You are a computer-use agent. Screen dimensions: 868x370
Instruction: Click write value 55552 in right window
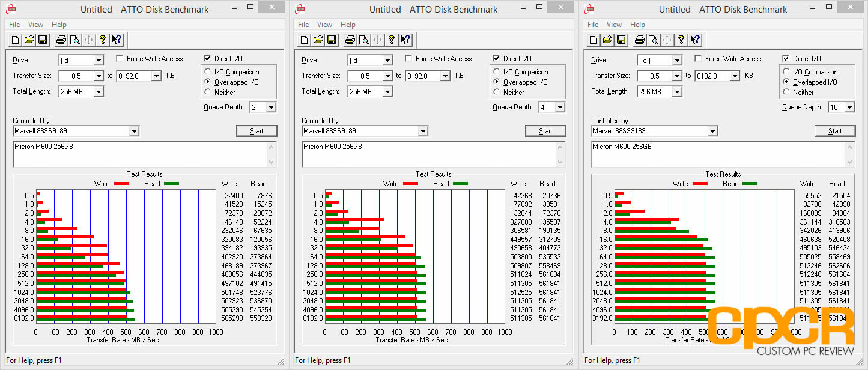tap(812, 196)
